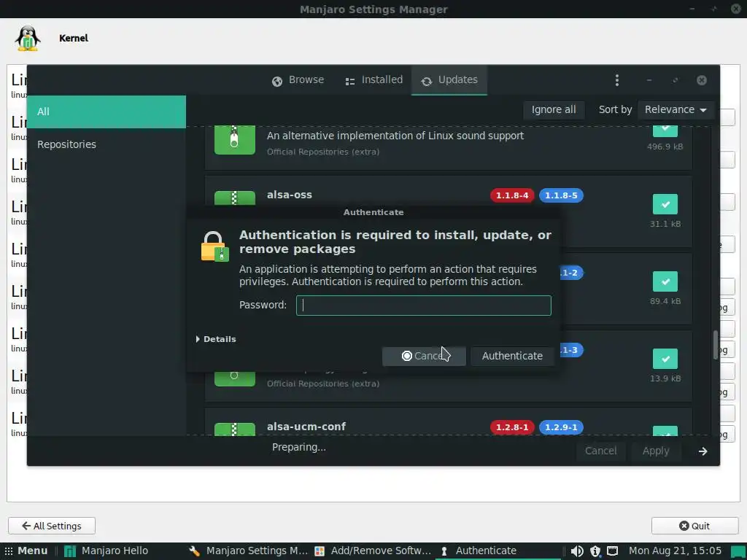Click the Installed list icon

pyautogui.click(x=350, y=82)
